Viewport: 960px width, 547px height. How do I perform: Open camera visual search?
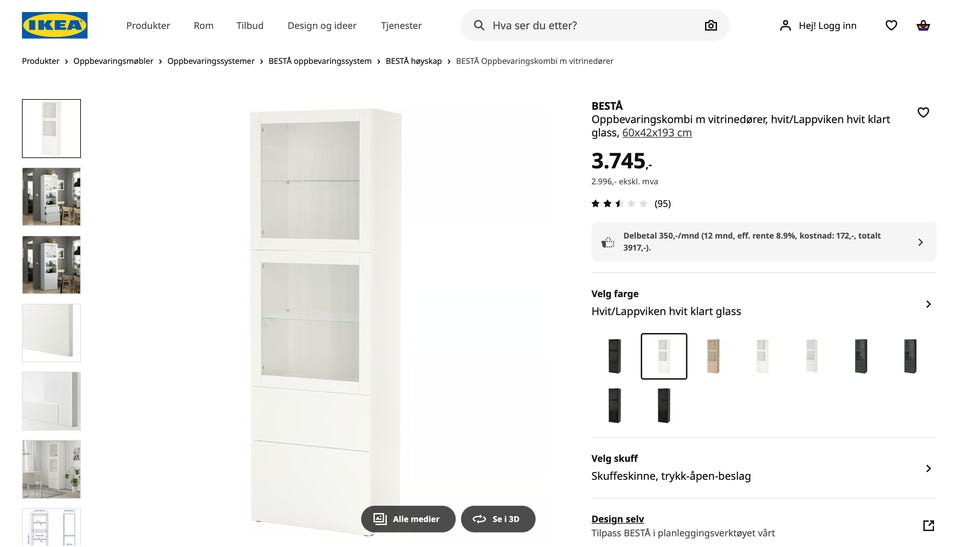coord(711,25)
